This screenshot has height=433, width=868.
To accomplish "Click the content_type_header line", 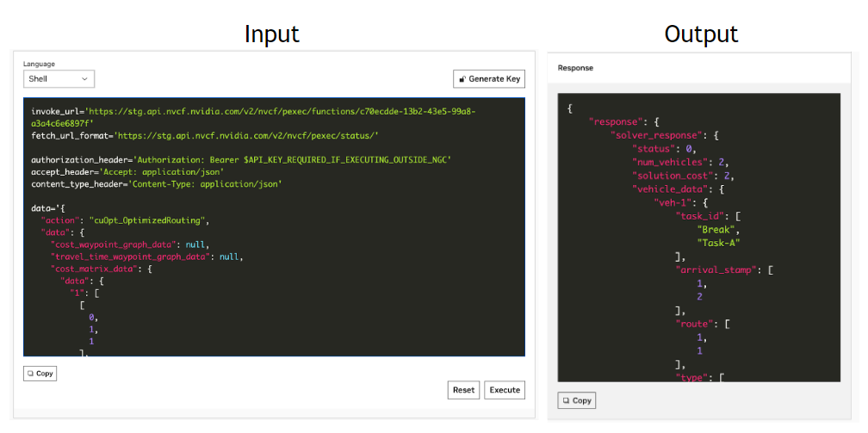I will pos(158,184).
